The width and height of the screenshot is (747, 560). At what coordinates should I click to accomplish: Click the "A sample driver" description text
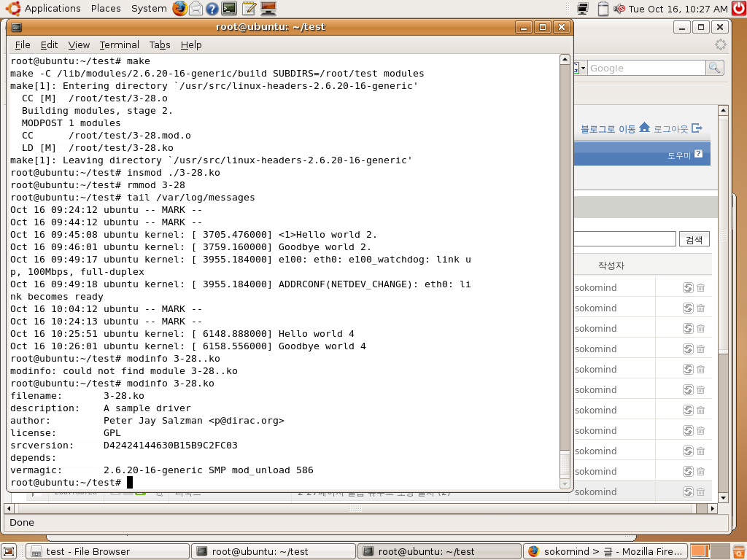click(147, 408)
